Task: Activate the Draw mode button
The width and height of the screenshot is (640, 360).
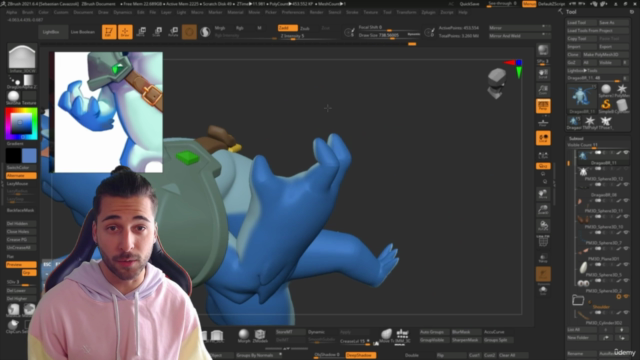Action: [125, 32]
